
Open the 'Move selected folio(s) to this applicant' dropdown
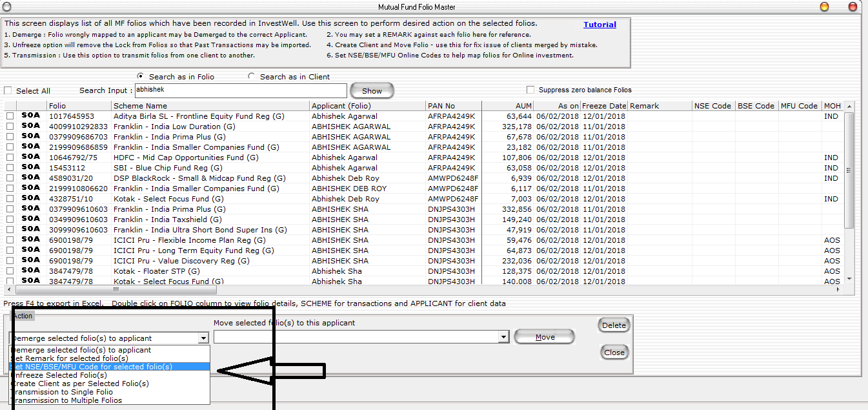503,337
